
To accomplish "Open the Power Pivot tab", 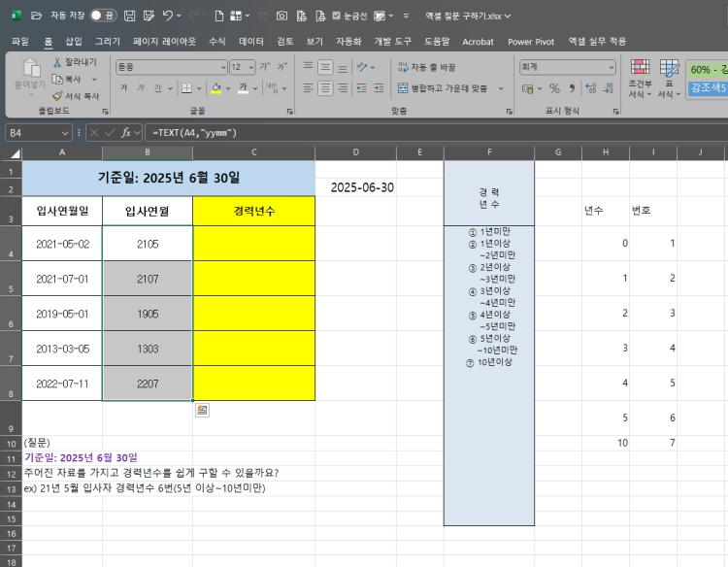I will pyautogui.click(x=531, y=42).
